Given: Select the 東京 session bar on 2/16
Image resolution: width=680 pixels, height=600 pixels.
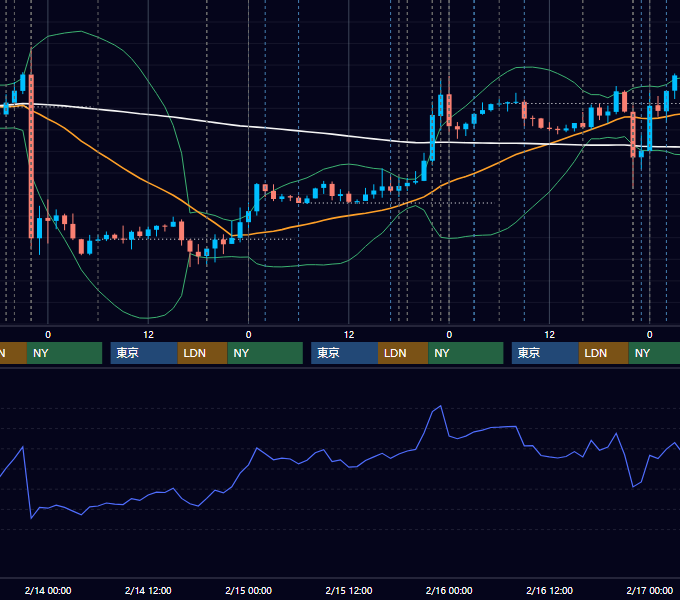Looking at the screenshot, I should (545, 353).
